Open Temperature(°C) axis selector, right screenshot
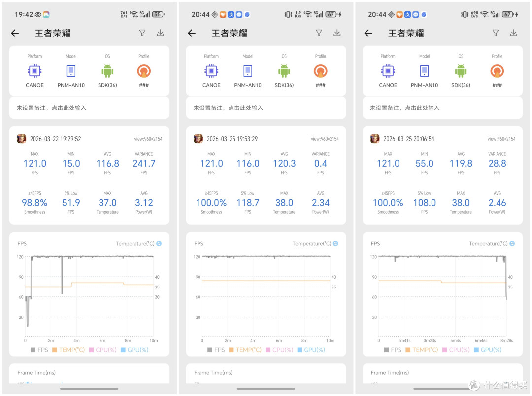532x396 pixels. point(492,244)
